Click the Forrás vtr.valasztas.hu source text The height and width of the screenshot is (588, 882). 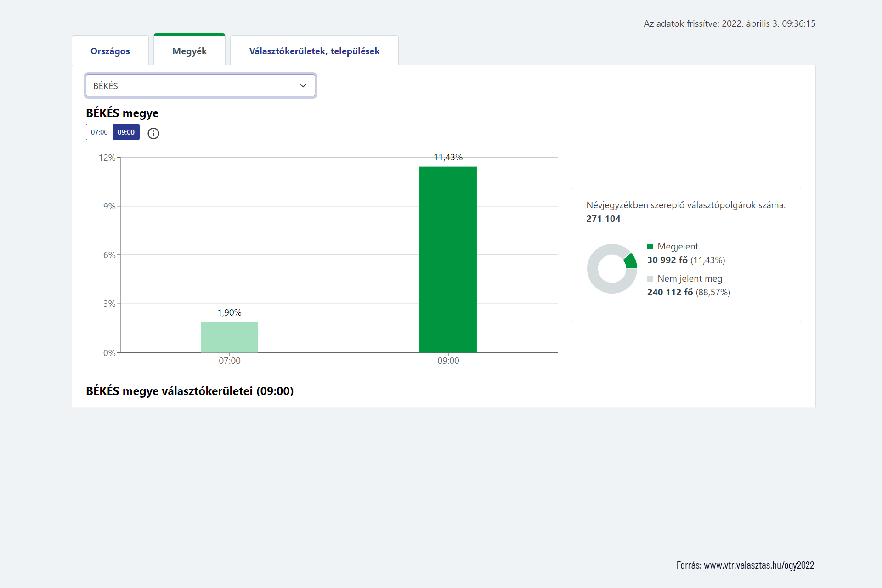(x=745, y=565)
